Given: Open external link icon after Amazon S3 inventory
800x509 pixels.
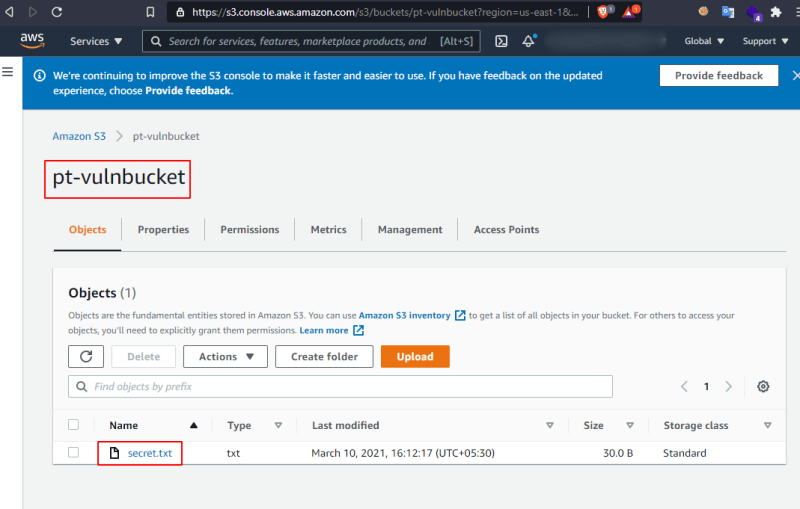Looking at the screenshot, I should (460, 315).
